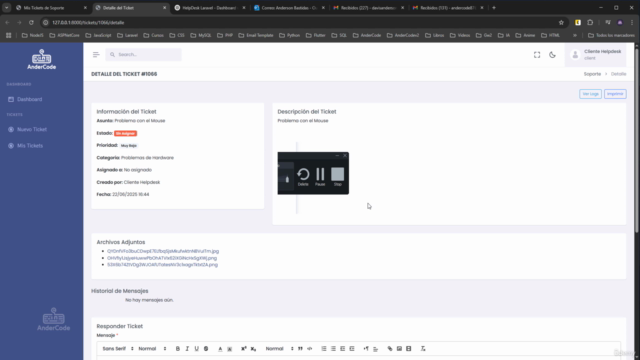Image resolution: width=640 pixels, height=360 pixels.
Task: Open Chrome three-dot menu
Action: coord(632,23)
